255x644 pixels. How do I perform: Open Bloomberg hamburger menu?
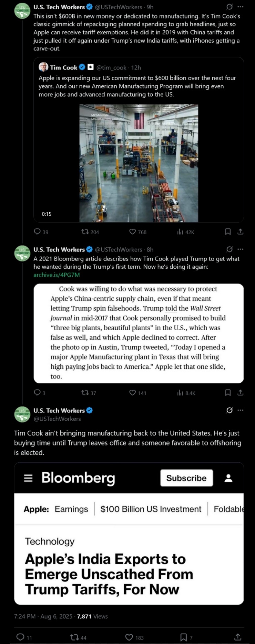click(x=28, y=478)
